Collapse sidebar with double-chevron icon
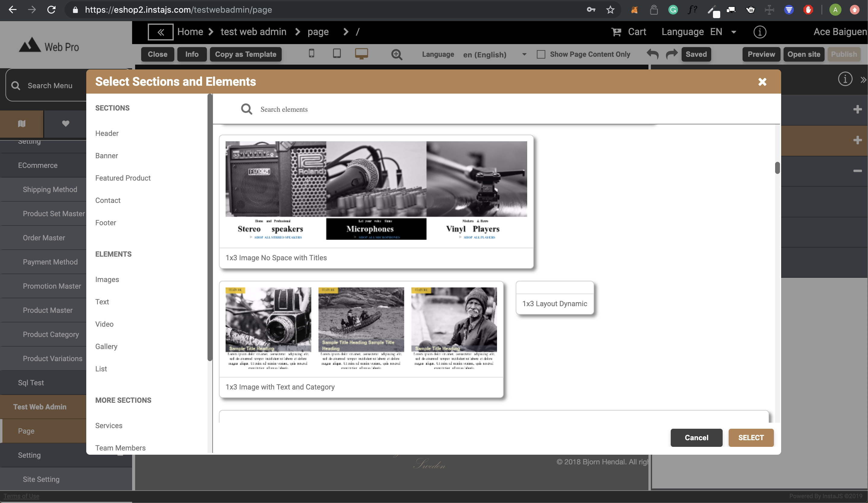Screen dimensions: 868x503 160,32
